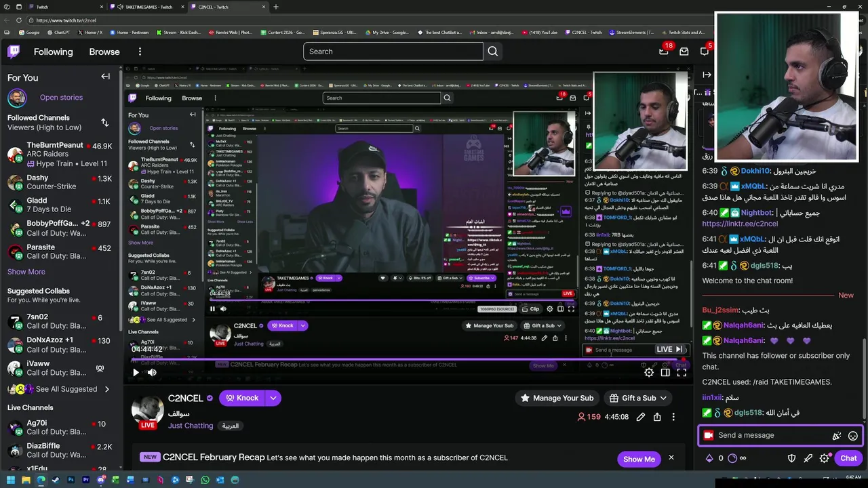Mute the TAKETIMEGAMES tab via its speaker icon
The height and width of the screenshot is (488, 868).
[120, 7]
